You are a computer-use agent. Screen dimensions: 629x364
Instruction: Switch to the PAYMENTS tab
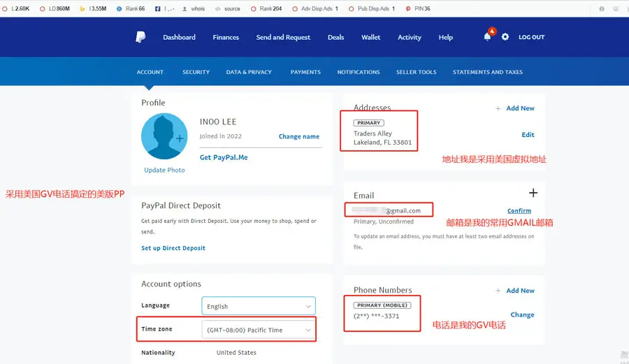tap(305, 72)
